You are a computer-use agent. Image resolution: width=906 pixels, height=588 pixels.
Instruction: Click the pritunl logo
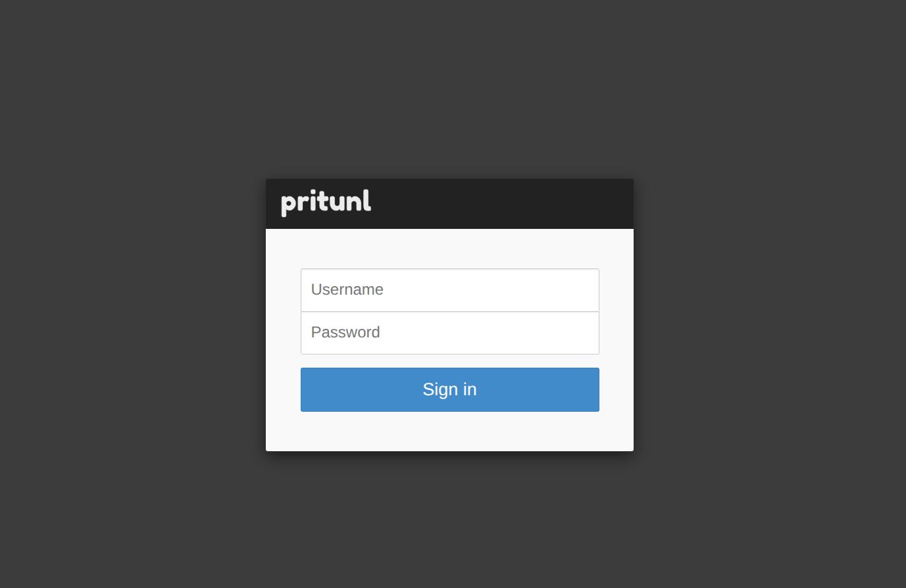click(x=326, y=202)
